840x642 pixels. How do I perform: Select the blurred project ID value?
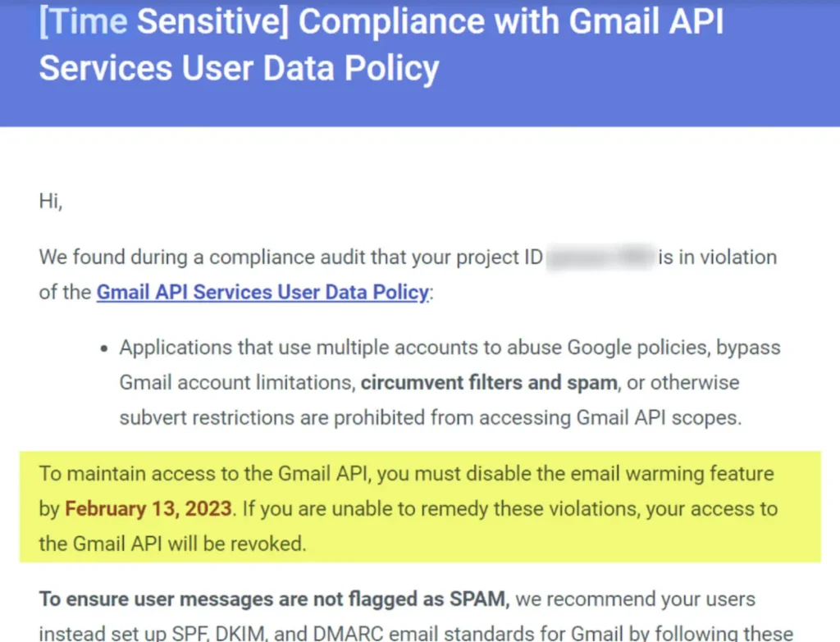click(601, 257)
